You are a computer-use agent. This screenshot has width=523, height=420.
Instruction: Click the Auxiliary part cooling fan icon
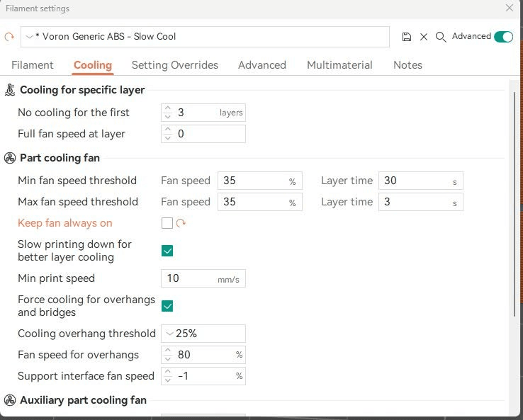(x=10, y=400)
